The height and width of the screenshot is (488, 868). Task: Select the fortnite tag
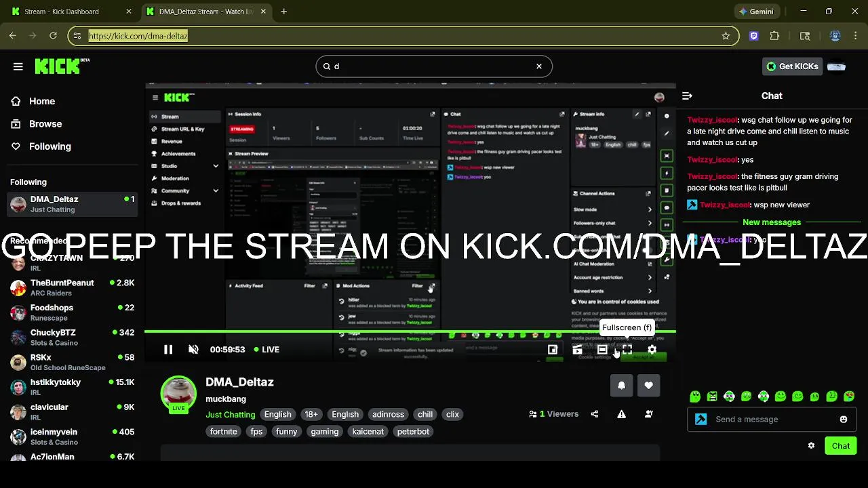(224, 431)
